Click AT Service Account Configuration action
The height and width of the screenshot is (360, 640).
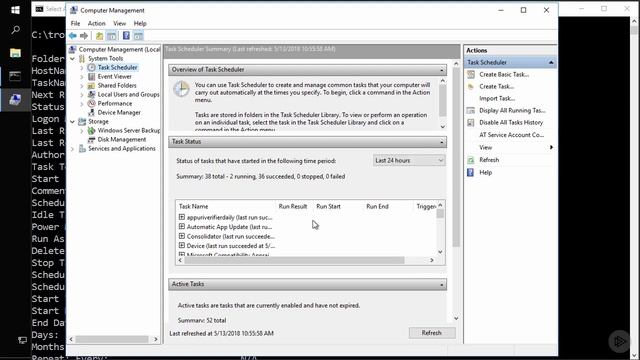(x=511, y=135)
